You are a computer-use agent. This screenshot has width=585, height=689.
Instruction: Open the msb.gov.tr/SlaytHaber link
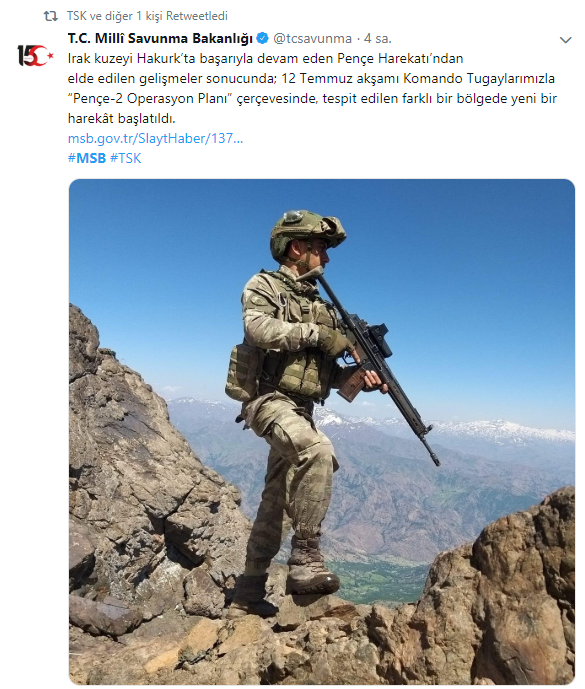155,138
